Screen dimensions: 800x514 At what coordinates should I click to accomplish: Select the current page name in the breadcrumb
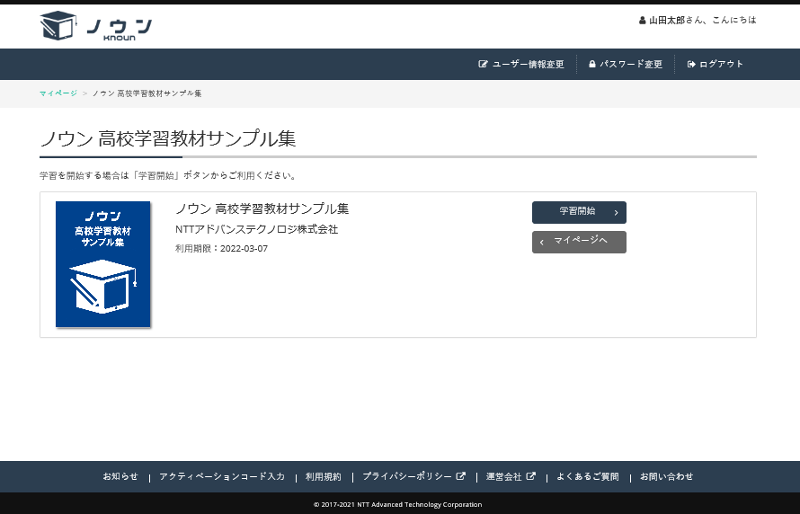pos(147,93)
